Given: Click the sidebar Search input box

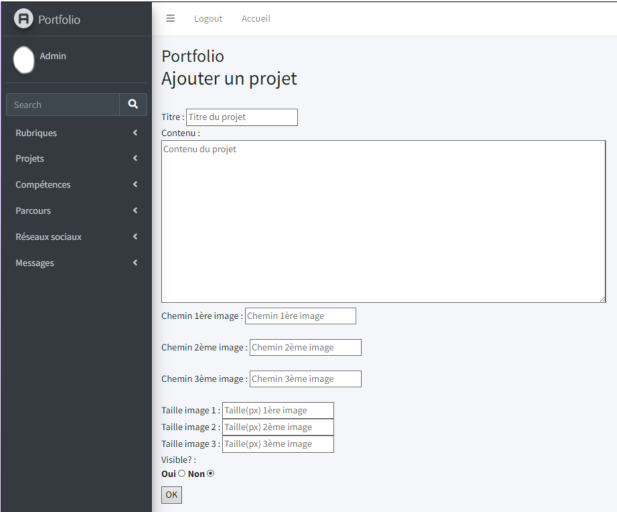Looking at the screenshot, I should pos(62,105).
